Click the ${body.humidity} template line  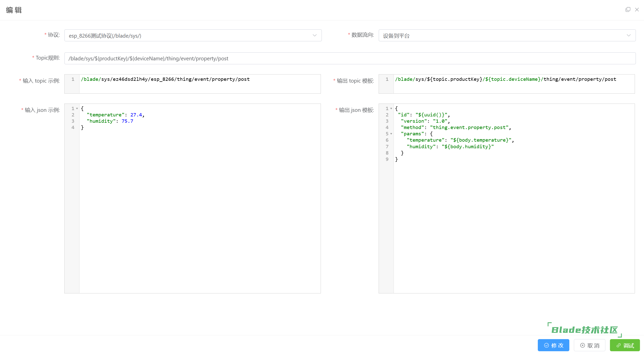pos(450,147)
